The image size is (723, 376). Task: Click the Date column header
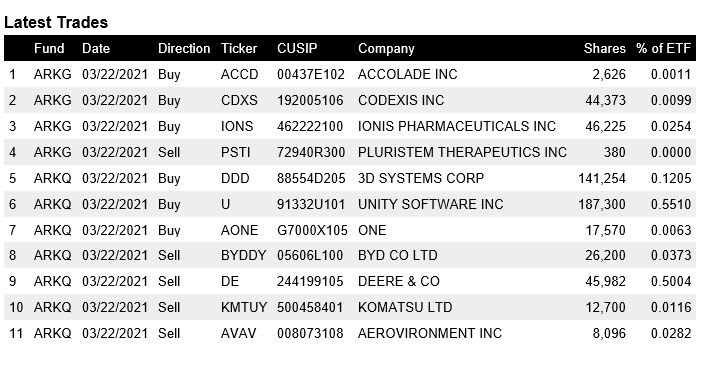[x=96, y=48]
